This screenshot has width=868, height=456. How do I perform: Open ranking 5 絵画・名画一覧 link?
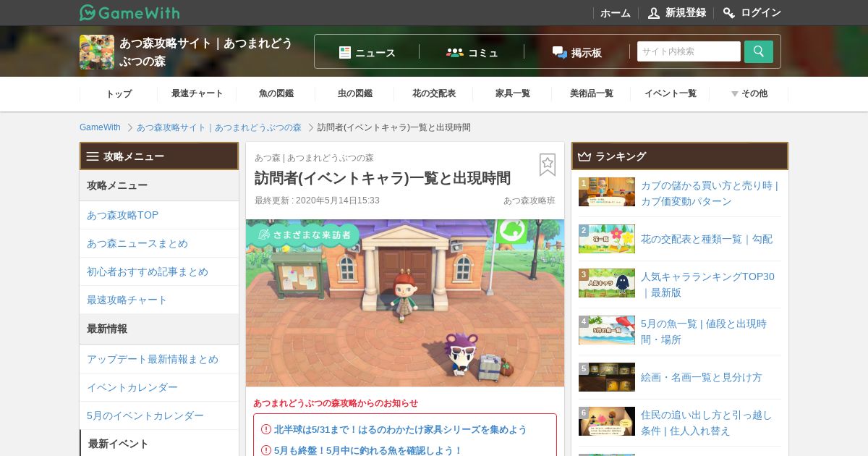click(702, 377)
